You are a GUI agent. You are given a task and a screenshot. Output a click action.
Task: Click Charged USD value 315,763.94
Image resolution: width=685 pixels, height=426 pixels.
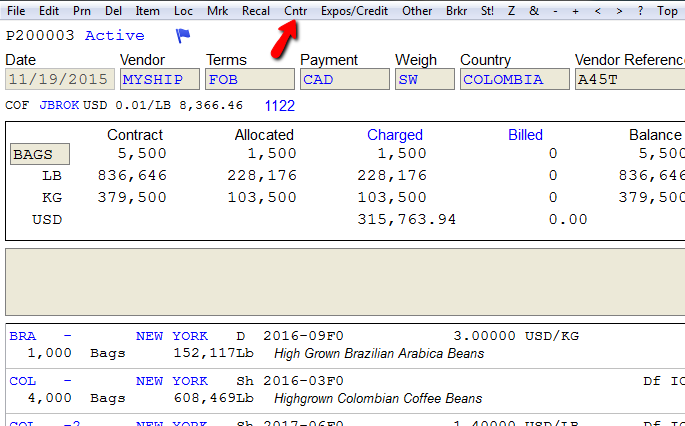click(407, 219)
